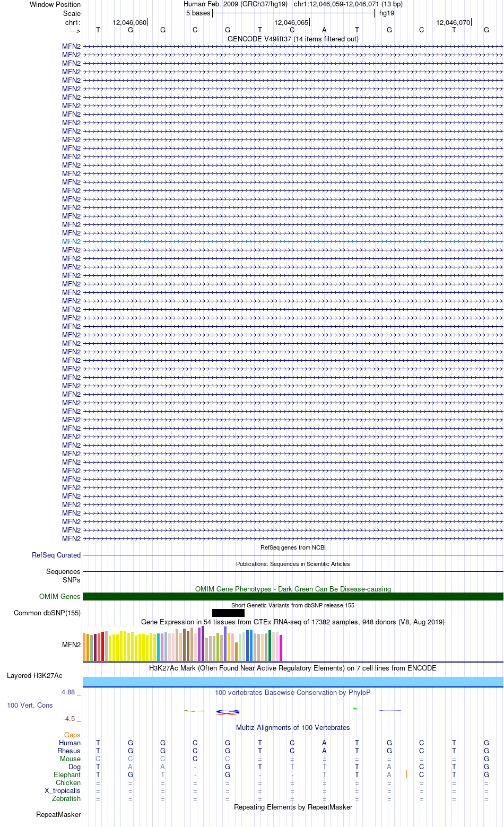Viewport: 504px width, 827px height.
Task: Click the MFN2 GTEx expression track label
Action: click(x=71, y=645)
